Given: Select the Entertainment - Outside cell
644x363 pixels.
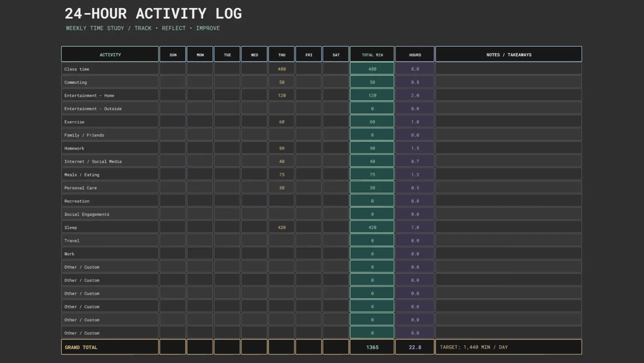Looking at the screenshot, I should [x=110, y=108].
